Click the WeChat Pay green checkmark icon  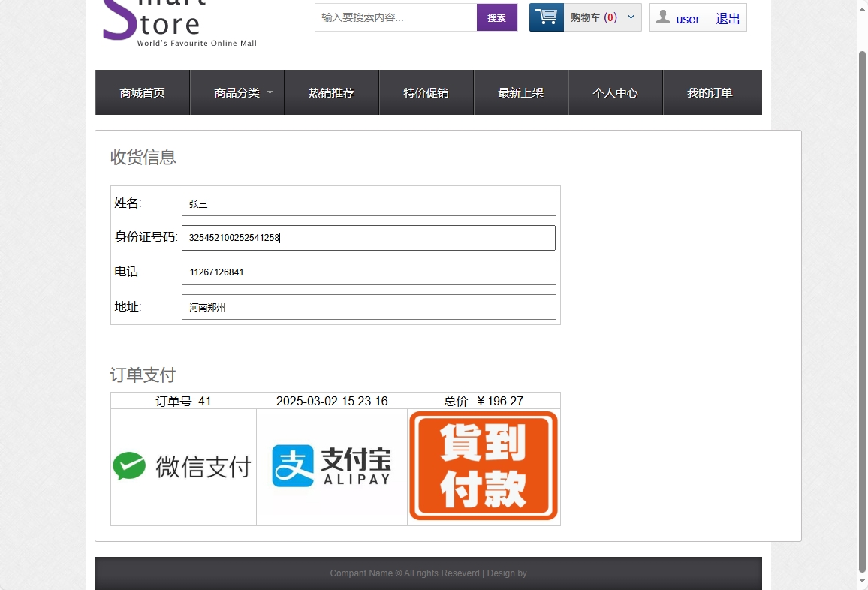[x=129, y=465]
